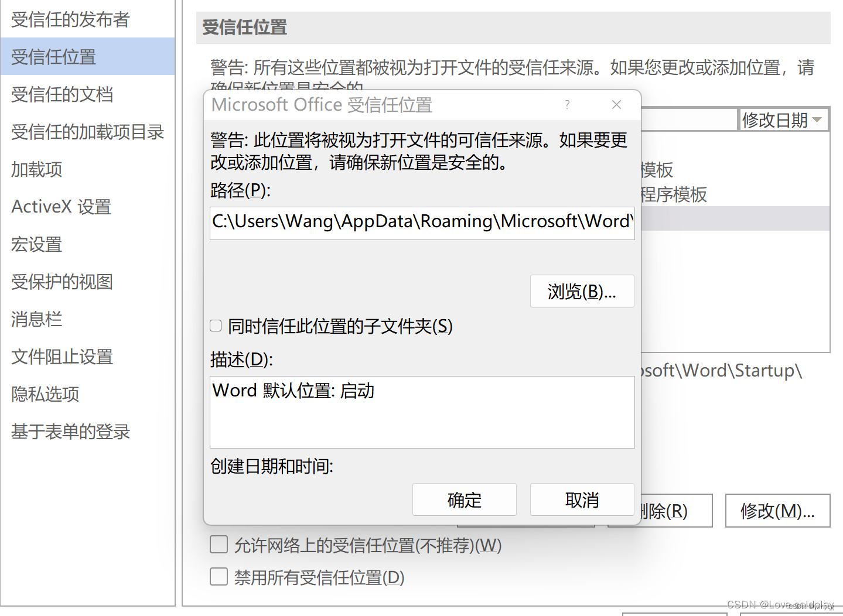Go to 受信任的加载项目录 section

coord(87,132)
